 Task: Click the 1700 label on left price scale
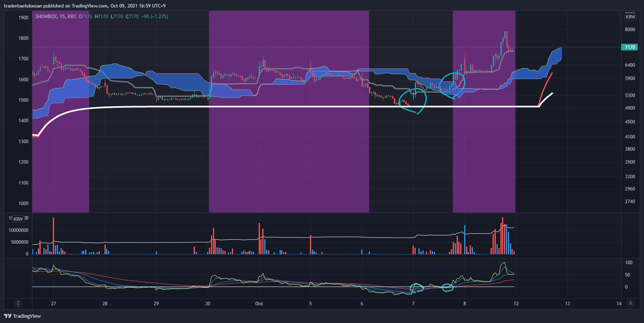pos(24,59)
